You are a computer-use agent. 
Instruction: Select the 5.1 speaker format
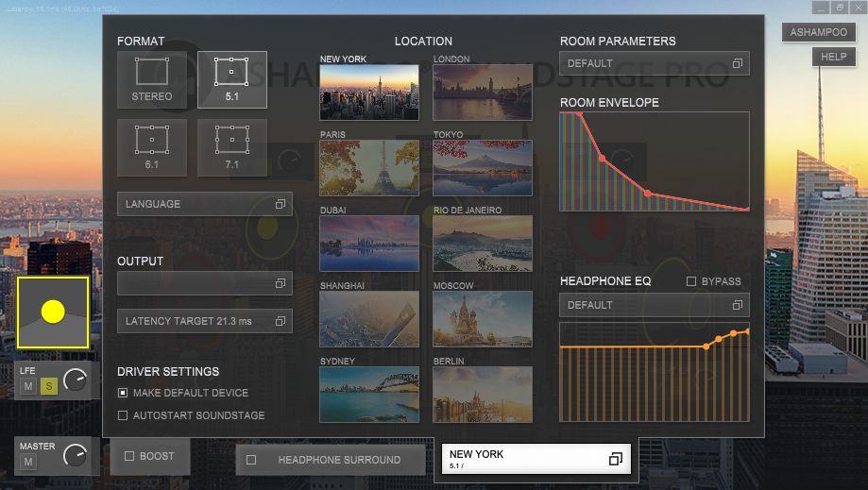coord(232,79)
